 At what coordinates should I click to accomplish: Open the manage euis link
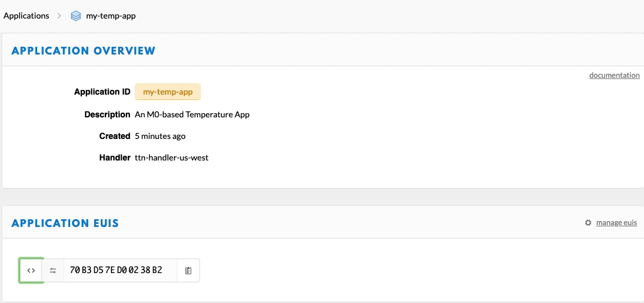[616, 223]
